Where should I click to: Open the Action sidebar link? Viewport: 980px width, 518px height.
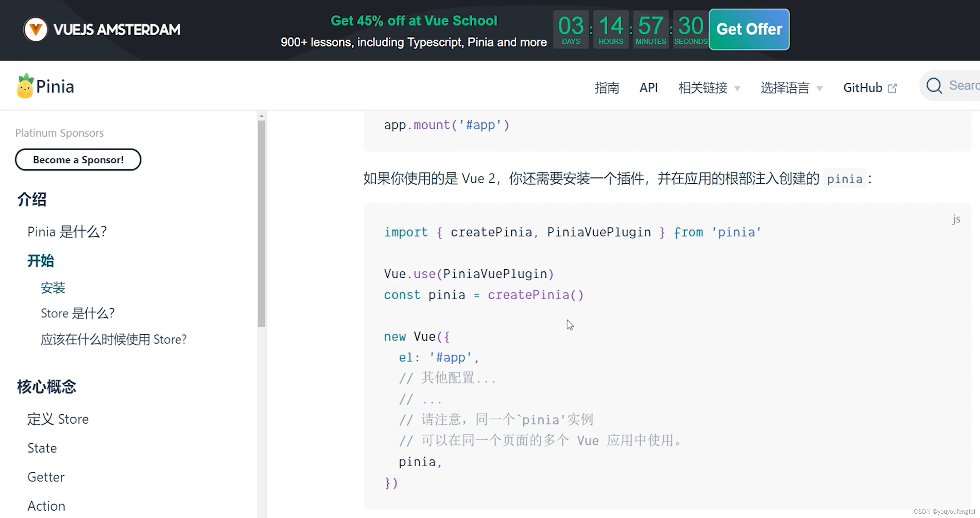(46, 506)
